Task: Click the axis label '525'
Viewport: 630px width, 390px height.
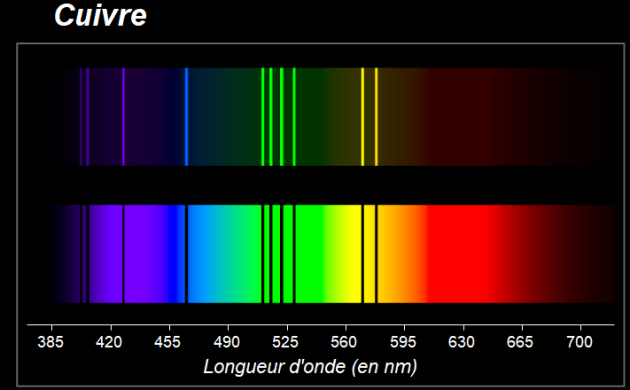Action: tap(285, 342)
